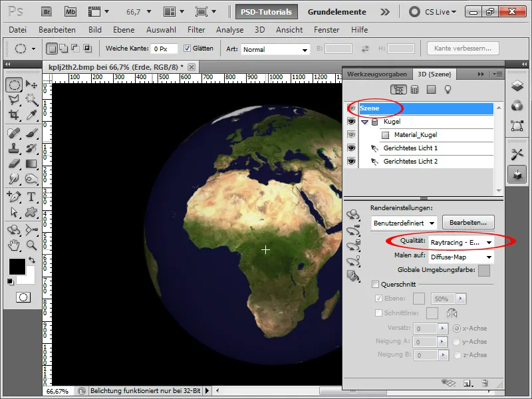Filter 3D panel by meshes
Viewport: 532px width, 399px height.
414,90
